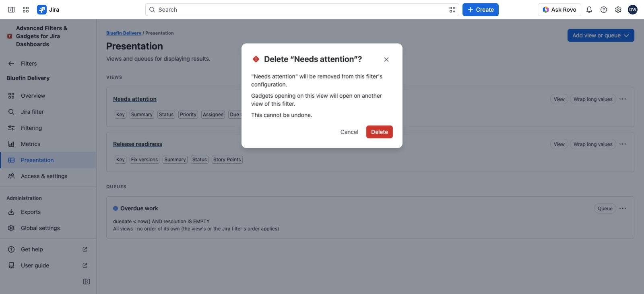Click the Queue tag on Overdue work
The image size is (644, 294).
click(x=605, y=208)
